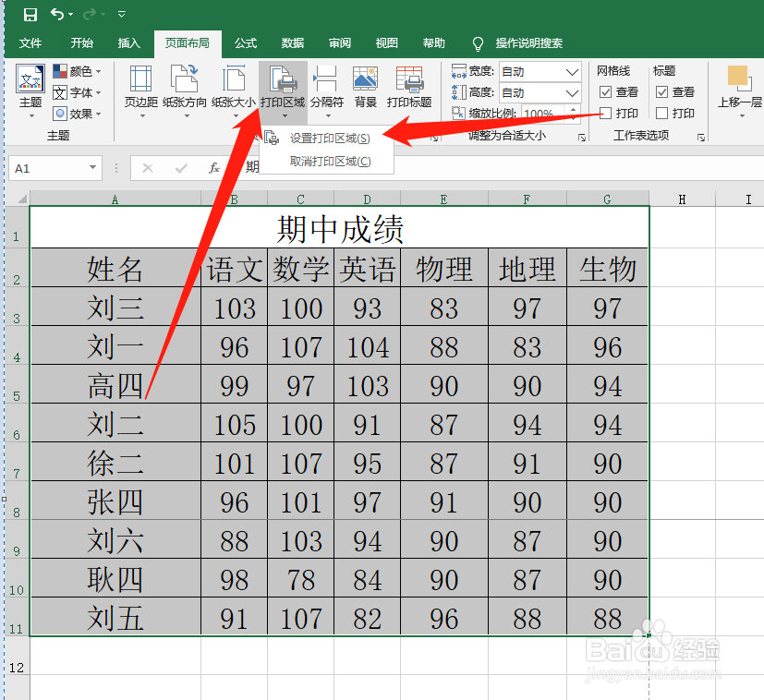Open the theme Fonts (字体) dropdown

click(77, 92)
